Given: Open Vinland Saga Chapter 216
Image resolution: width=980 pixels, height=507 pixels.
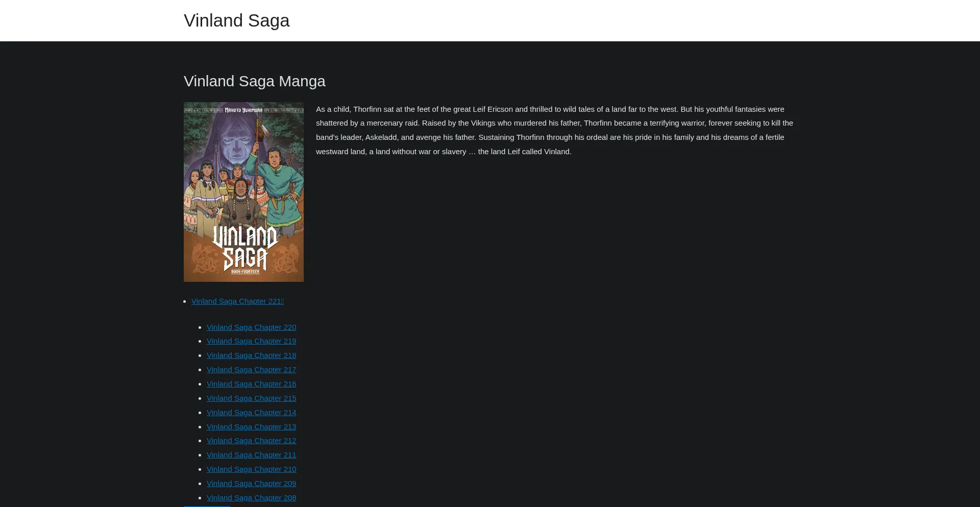Looking at the screenshot, I should point(251,383).
